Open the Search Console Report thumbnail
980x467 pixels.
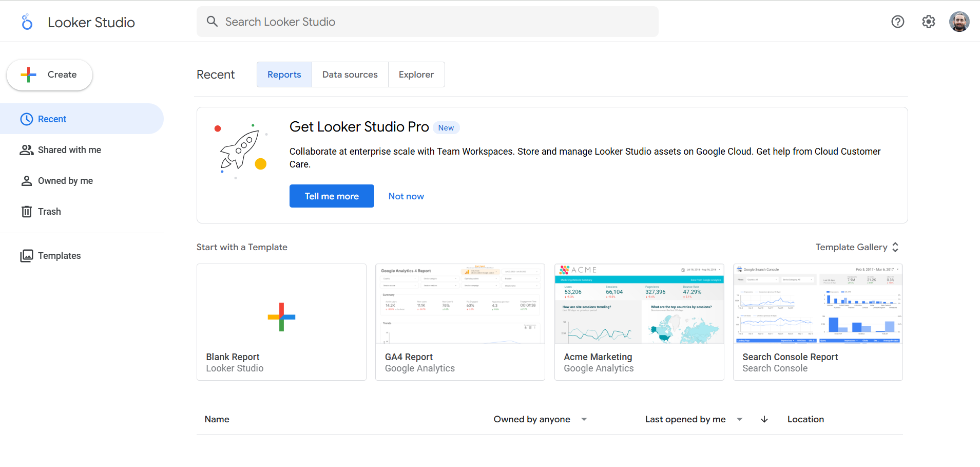click(818, 304)
